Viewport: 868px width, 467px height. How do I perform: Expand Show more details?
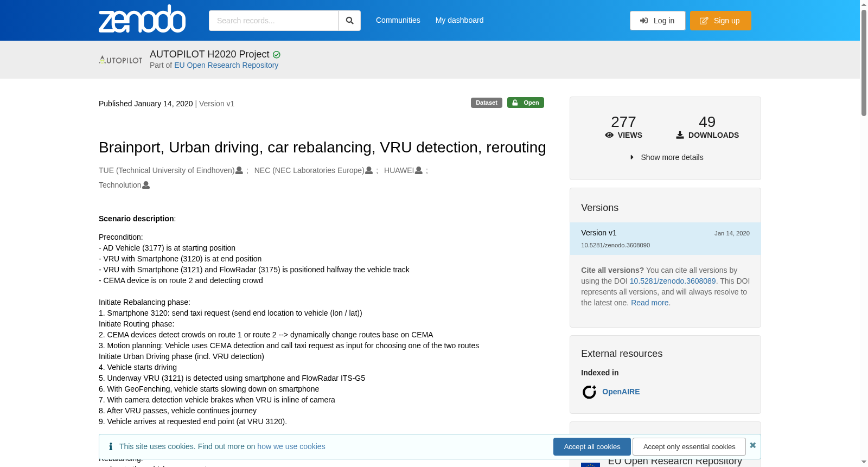tap(667, 157)
